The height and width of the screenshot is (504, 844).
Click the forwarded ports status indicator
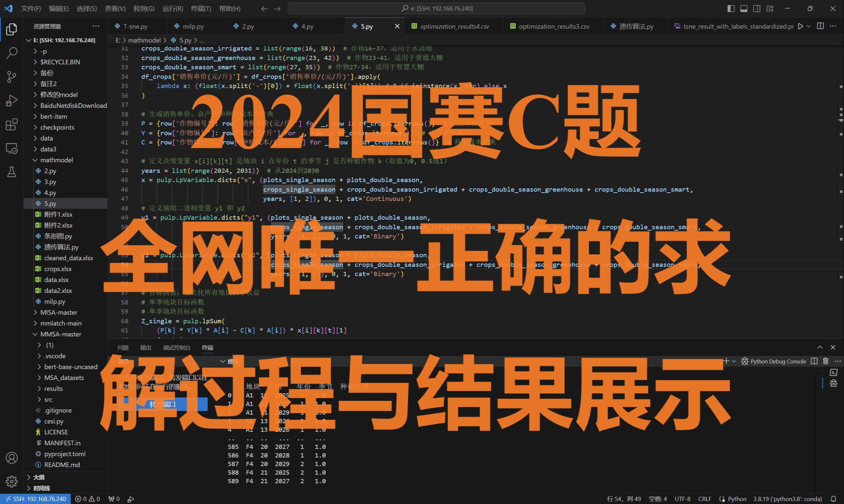[x=114, y=499]
